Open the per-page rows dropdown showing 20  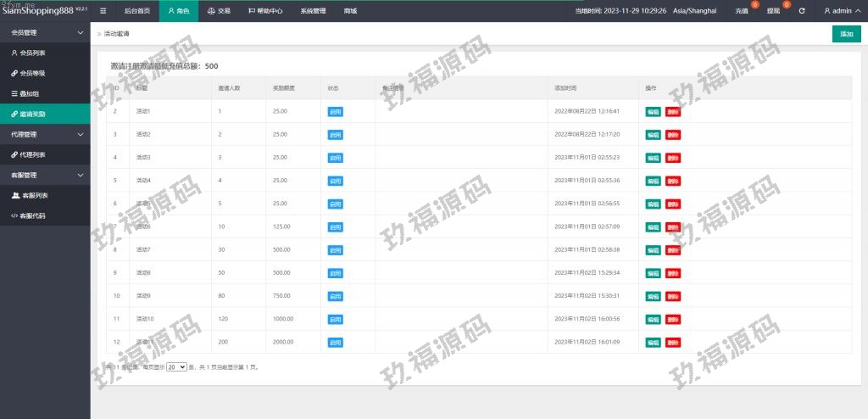(x=176, y=367)
